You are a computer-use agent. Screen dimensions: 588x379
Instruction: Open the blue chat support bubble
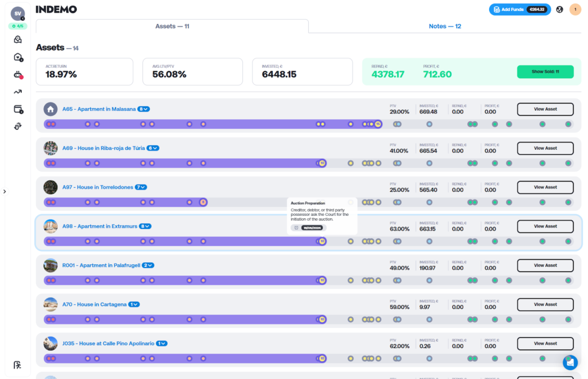[570, 362]
